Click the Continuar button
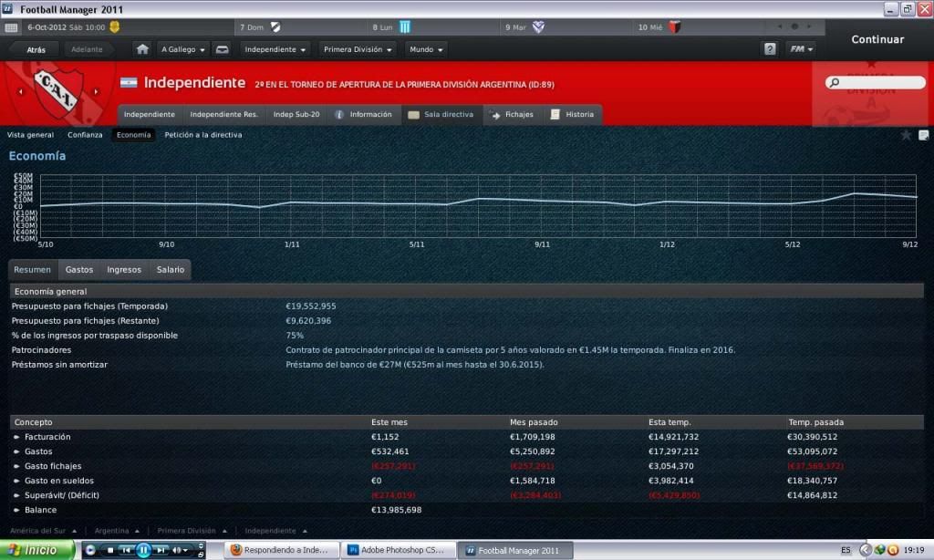Viewport: 934px width, 560px height. point(877,39)
